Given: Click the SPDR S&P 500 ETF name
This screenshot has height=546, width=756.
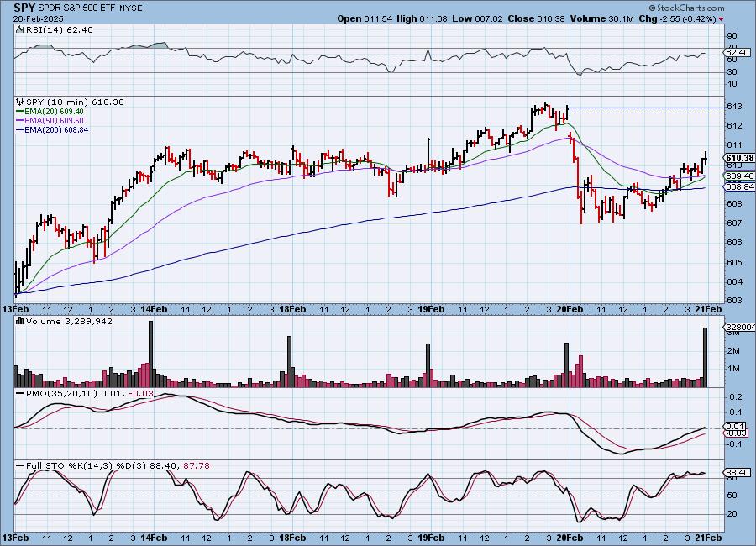Looking at the screenshot, I should (76, 8).
